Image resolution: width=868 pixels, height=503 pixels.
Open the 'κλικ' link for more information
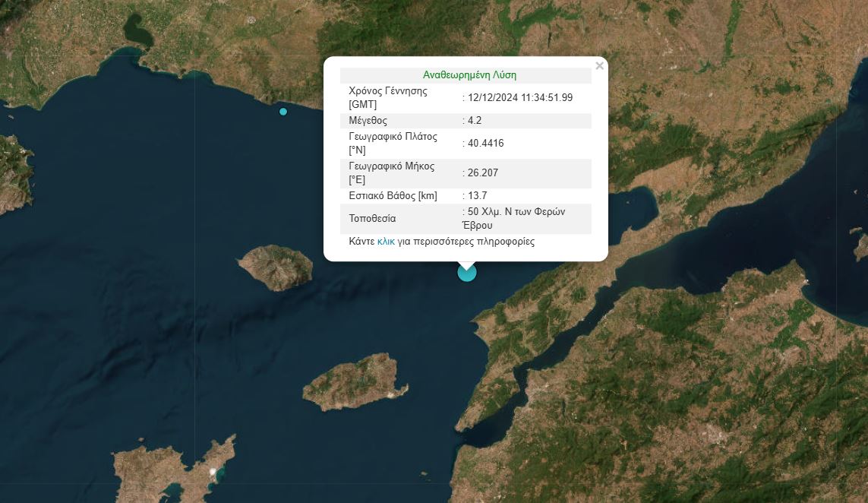coord(386,242)
